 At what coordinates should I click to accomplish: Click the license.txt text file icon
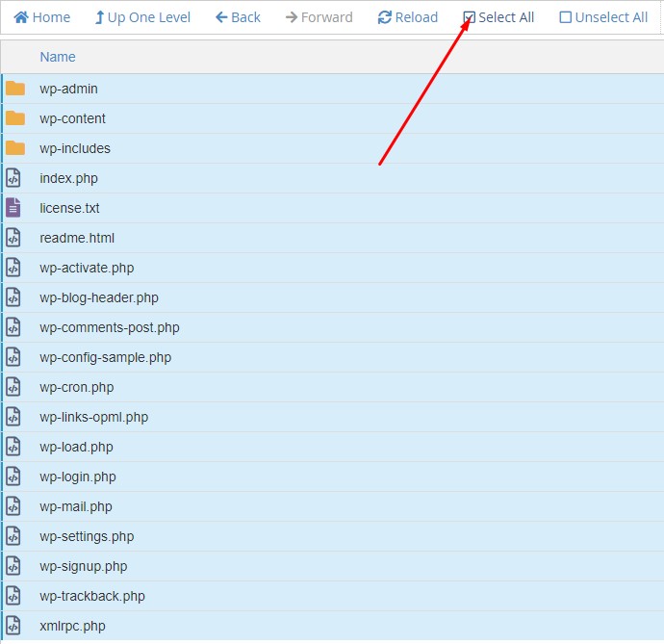pyautogui.click(x=13, y=208)
